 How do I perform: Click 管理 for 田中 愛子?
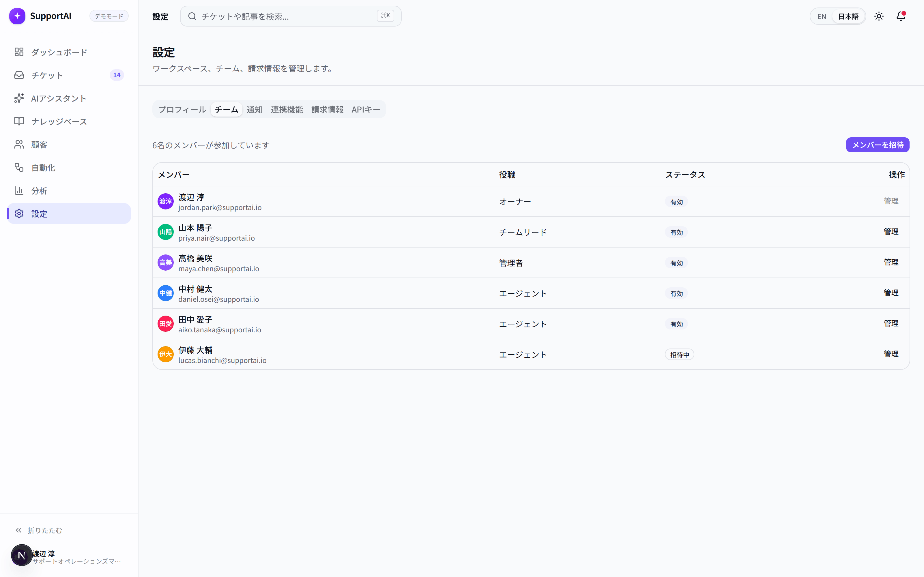point(891,323)
